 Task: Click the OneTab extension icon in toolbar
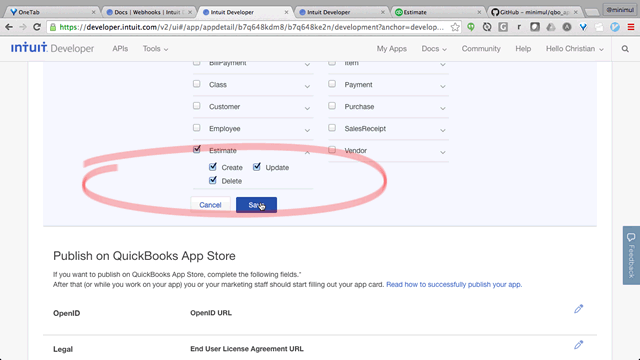583,27
